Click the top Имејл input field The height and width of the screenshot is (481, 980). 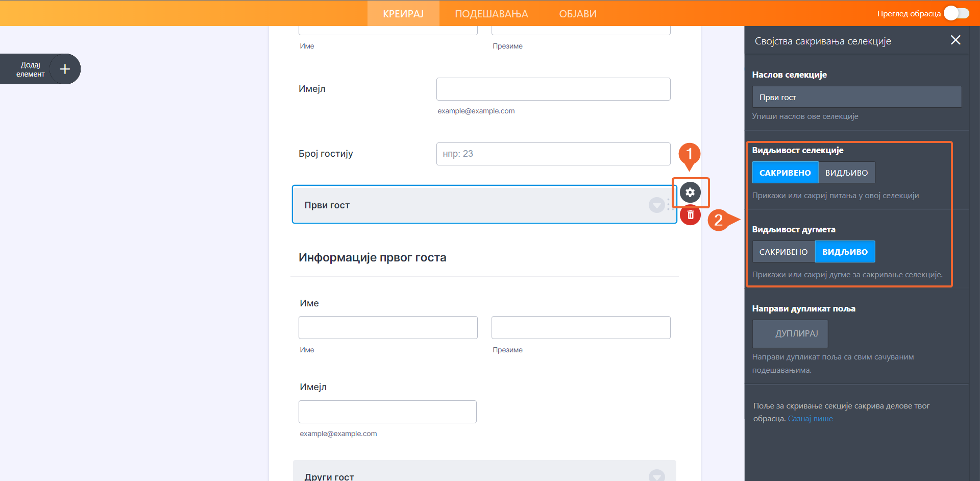click(553, 89)
